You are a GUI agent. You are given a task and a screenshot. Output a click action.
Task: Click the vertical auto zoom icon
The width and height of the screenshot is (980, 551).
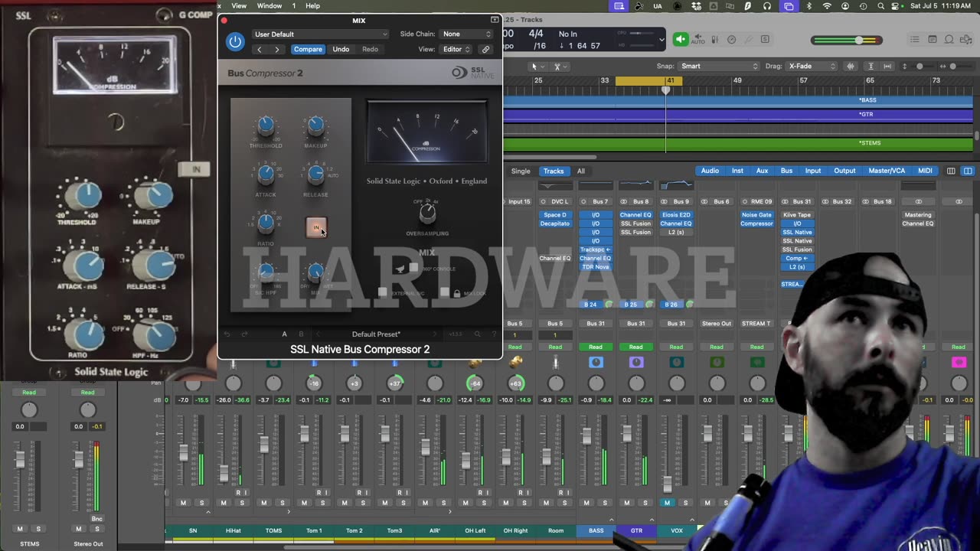click(x=871, y=67)
